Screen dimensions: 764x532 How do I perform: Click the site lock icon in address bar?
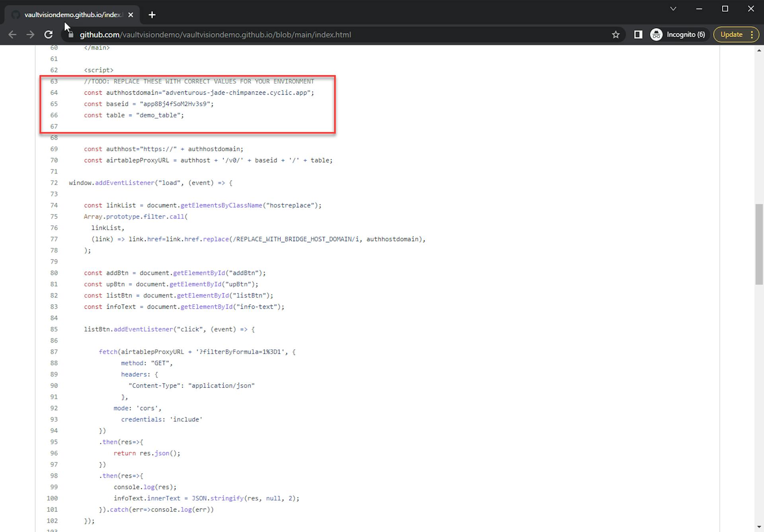[71, 35]
